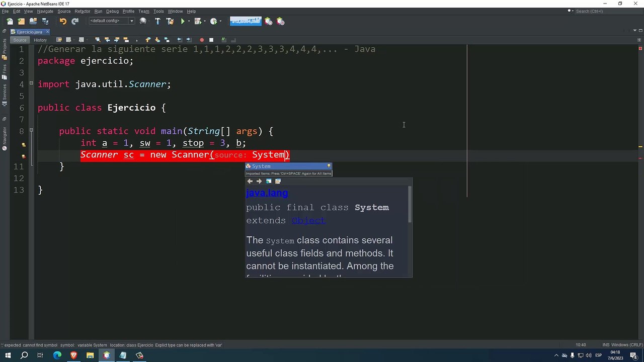This screenshot has width=644, height=362.
Task: Click the Shift Line Left icon
Action: click(x=180, y=40)
